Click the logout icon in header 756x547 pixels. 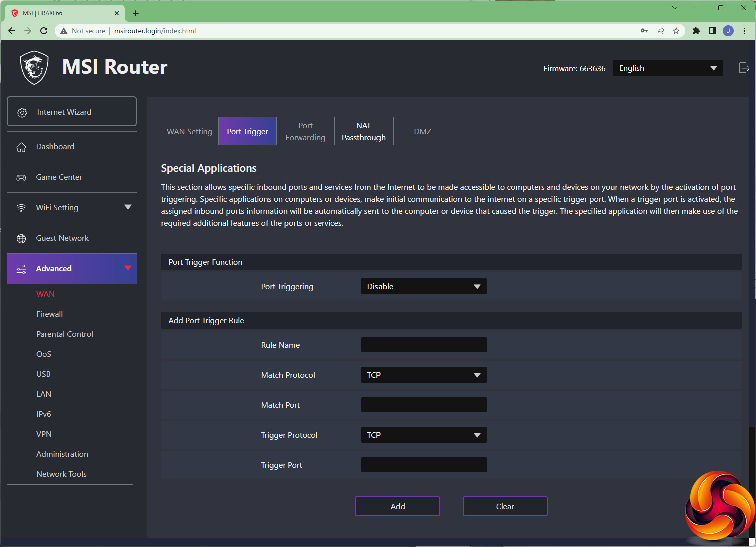click(744, 68)
